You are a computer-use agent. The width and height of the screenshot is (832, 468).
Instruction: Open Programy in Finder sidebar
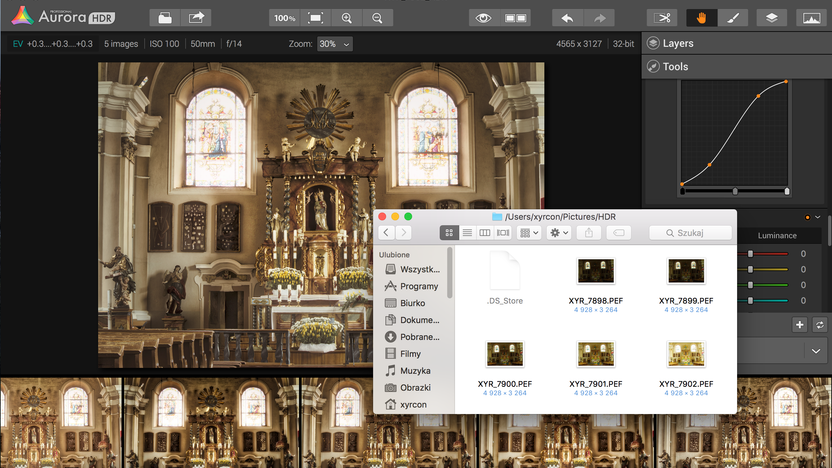412,286
